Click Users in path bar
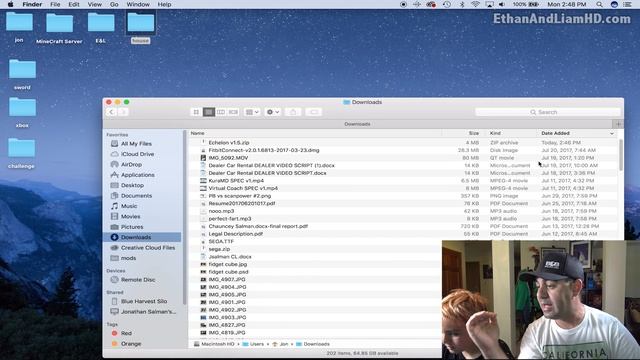Viewport: 640px width, 360px height. point(253,344)
